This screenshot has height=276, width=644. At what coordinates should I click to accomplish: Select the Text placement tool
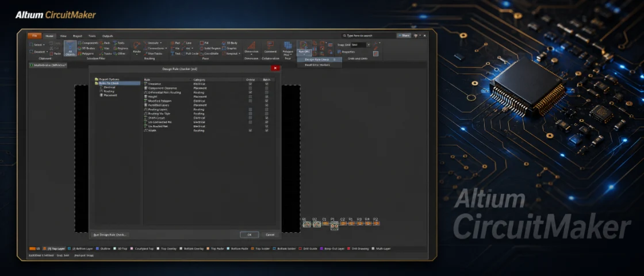(x=176, y=53)
